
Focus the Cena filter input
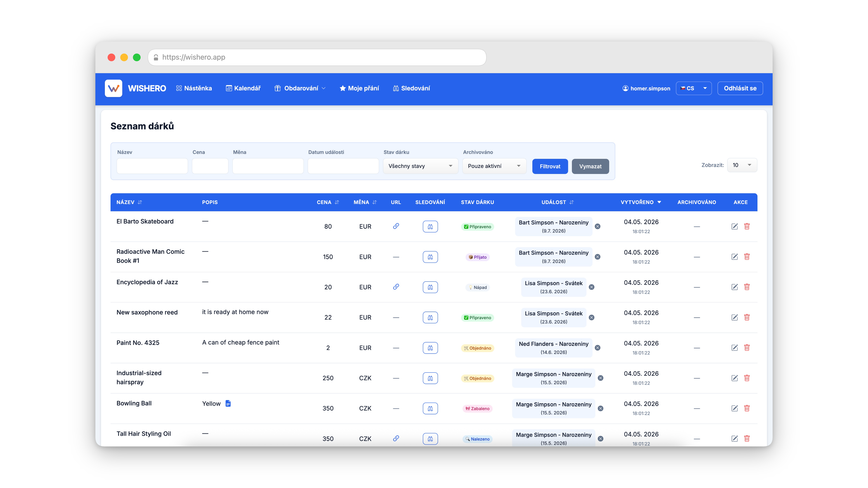(x=210, y=166)
